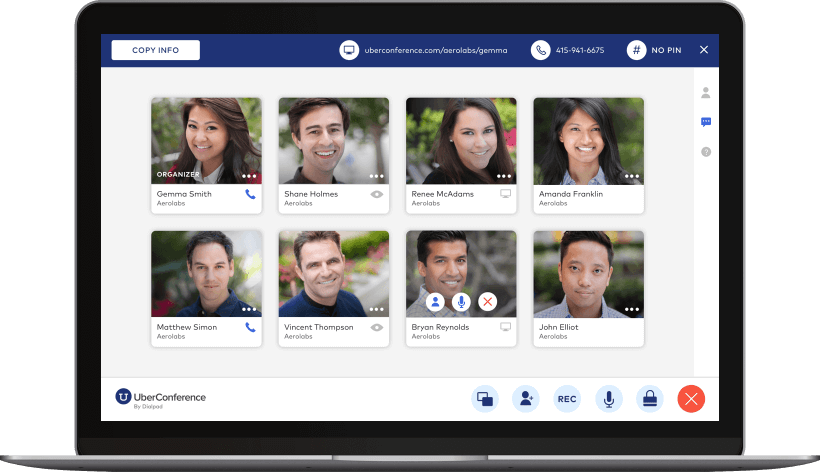Click Bryan Reynolds's screen icon
820x472 pixels.
(x=505, y=327)
